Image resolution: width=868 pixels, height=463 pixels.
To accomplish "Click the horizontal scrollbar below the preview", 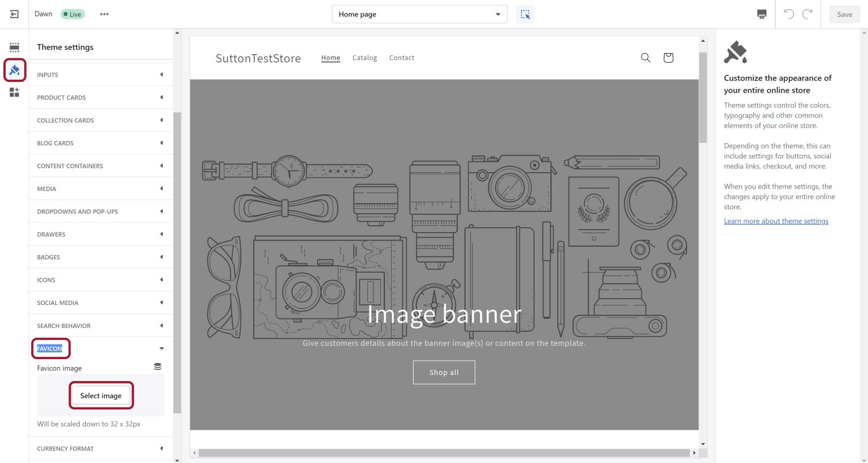I will coord(444,453).
